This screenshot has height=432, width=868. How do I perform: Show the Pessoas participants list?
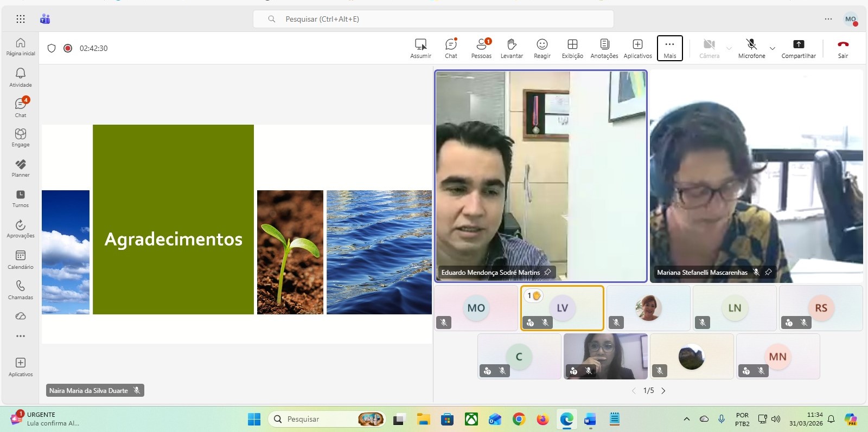[481, 48]
